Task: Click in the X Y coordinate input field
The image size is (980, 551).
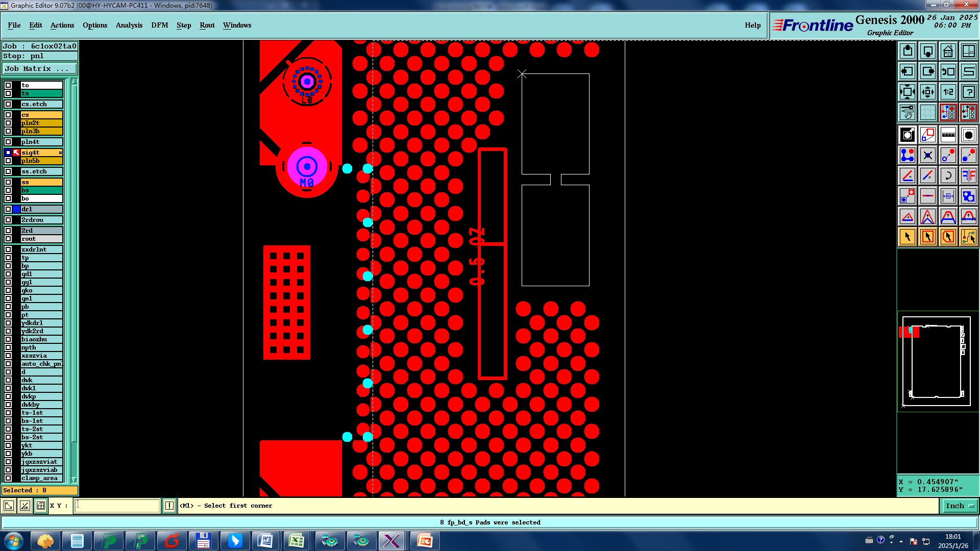Action: click(x=117, y=506)
